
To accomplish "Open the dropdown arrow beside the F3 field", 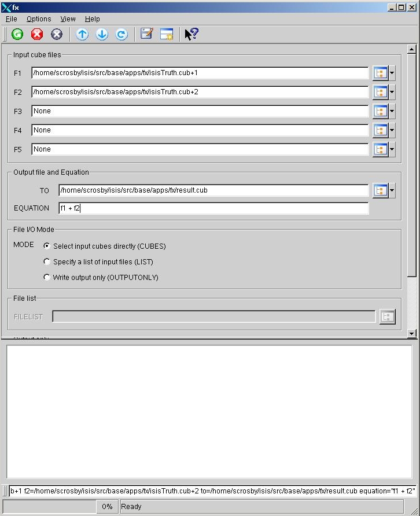I will (392, 112).
